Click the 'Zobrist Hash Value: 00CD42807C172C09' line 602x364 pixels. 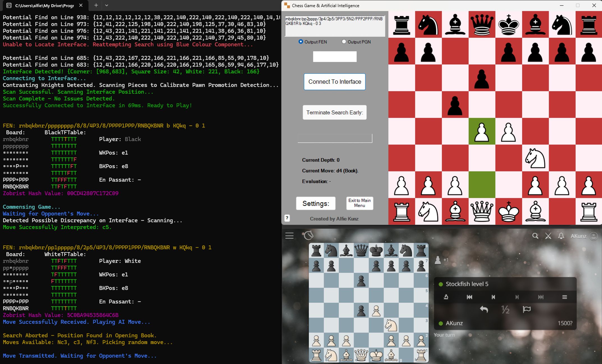pyautogui.click(x=61, y=193)
